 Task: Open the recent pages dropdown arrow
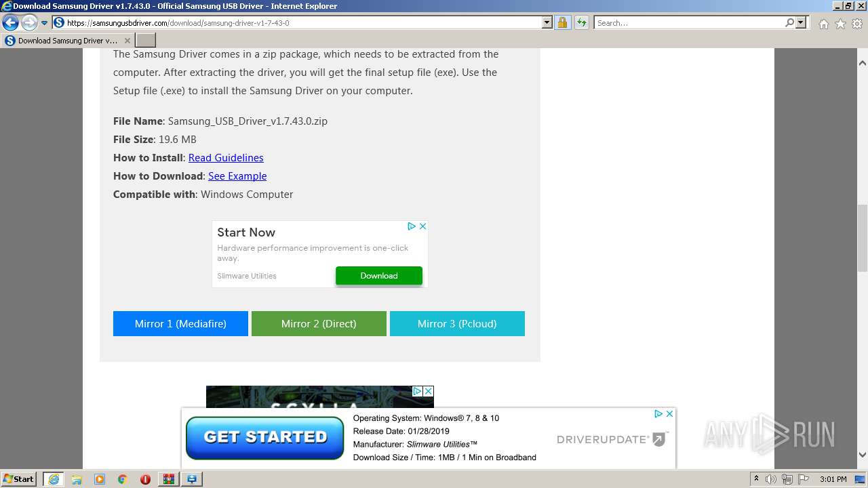pyautogui.click(x=45, y=23)
